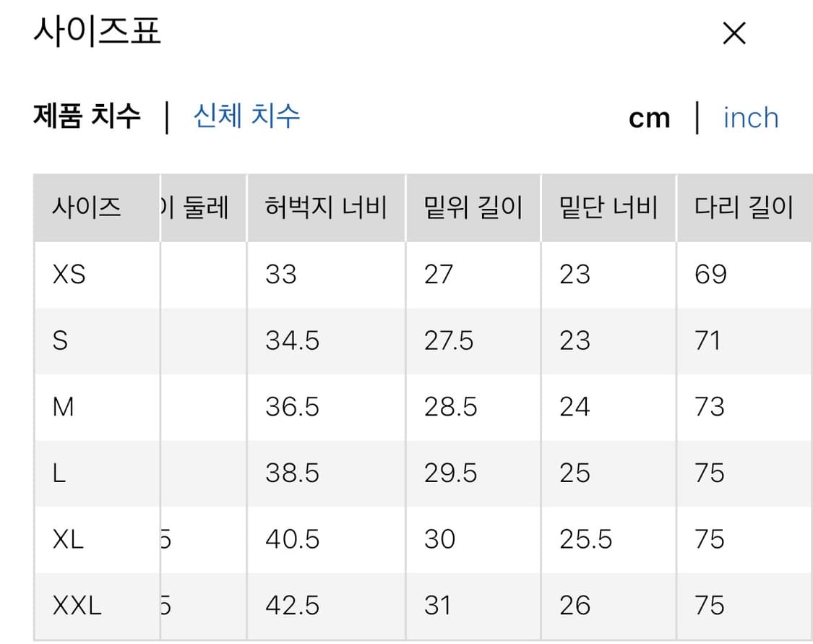Select the XL size row label
The height and width of the screenshot is (644, 813).
69,539
